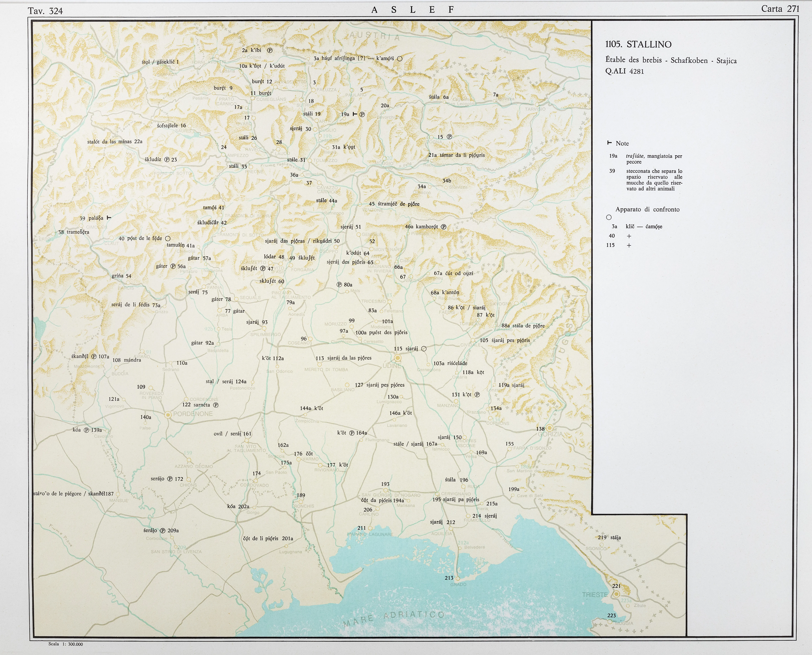
Task: Click the ℗ symbol beside 2a k'íbi
Action: (270, 50)
